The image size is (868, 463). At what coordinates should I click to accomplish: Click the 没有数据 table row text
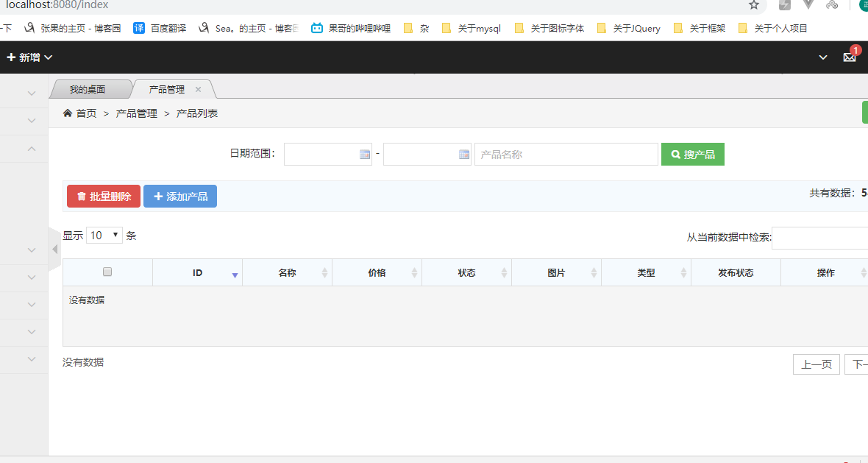(86, 300)
